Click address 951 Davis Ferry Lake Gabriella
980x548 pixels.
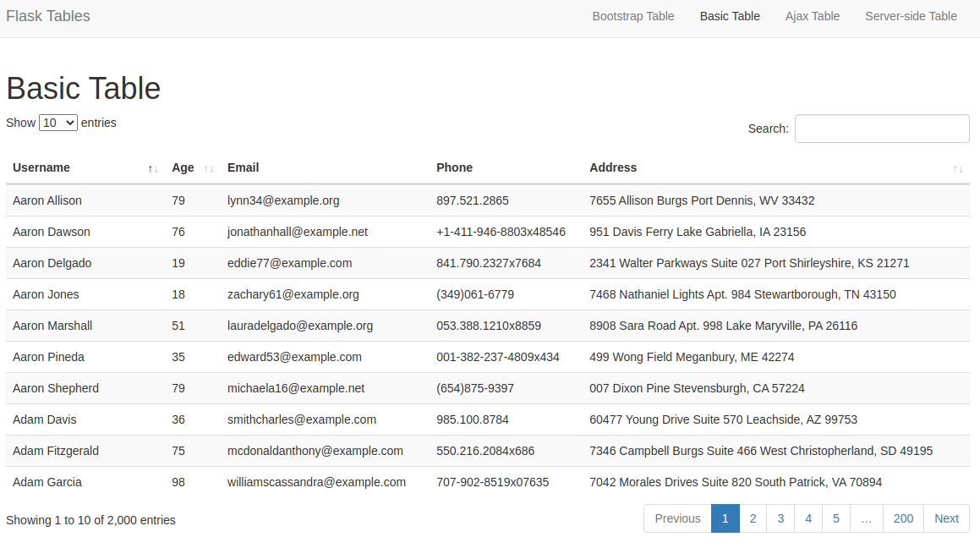coord(672,232)
